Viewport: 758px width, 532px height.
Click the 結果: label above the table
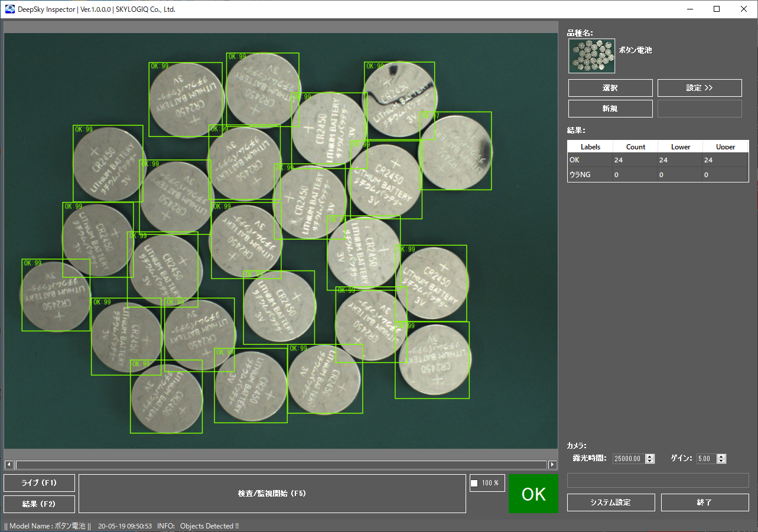pos(576,130)
